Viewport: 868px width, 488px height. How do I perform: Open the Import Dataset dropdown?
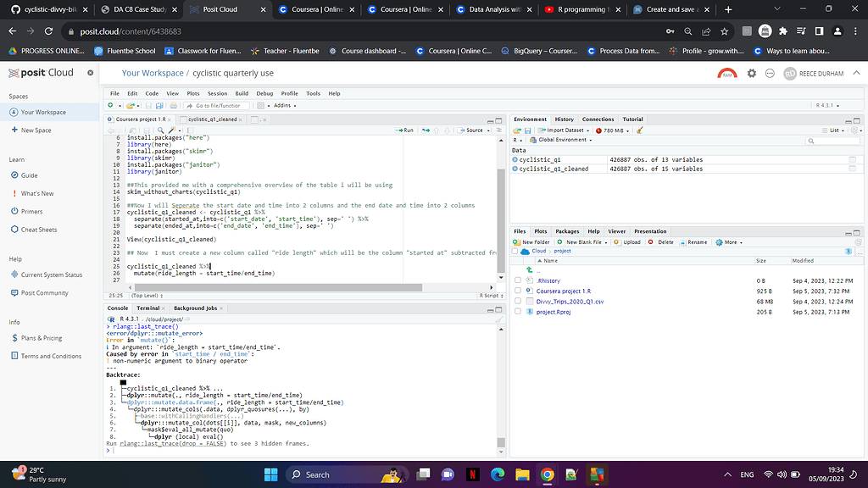[564, 130]
